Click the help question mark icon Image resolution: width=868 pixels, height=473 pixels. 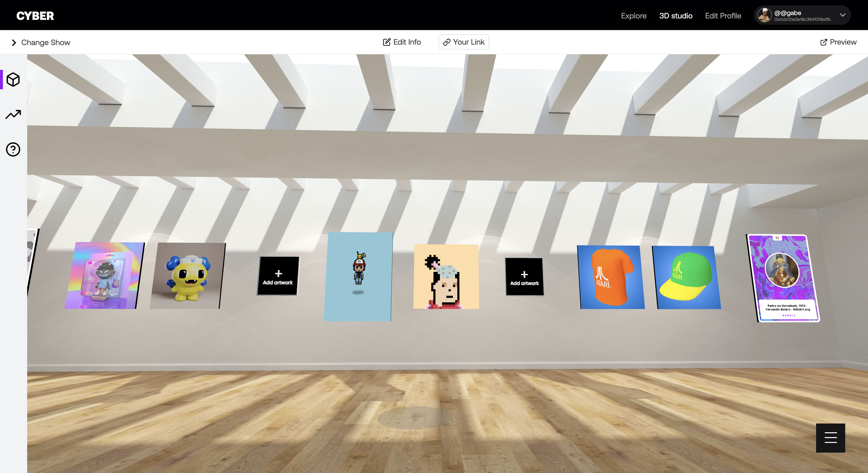13,149
